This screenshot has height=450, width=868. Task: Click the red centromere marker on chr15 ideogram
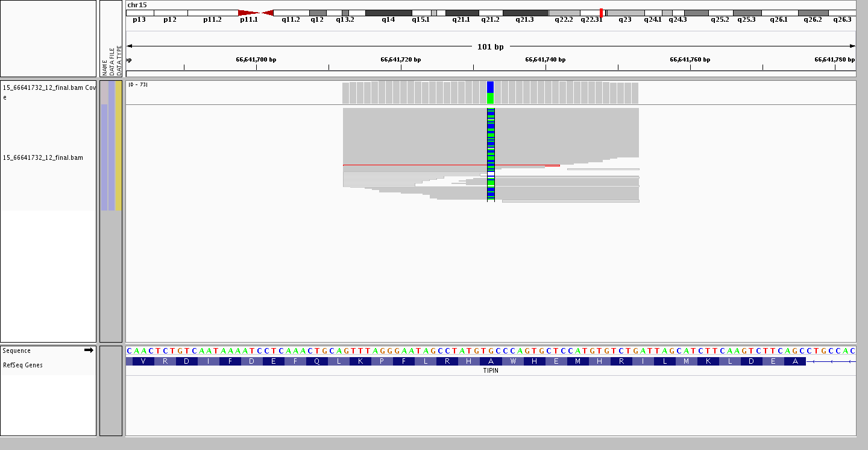pos(256,13)
